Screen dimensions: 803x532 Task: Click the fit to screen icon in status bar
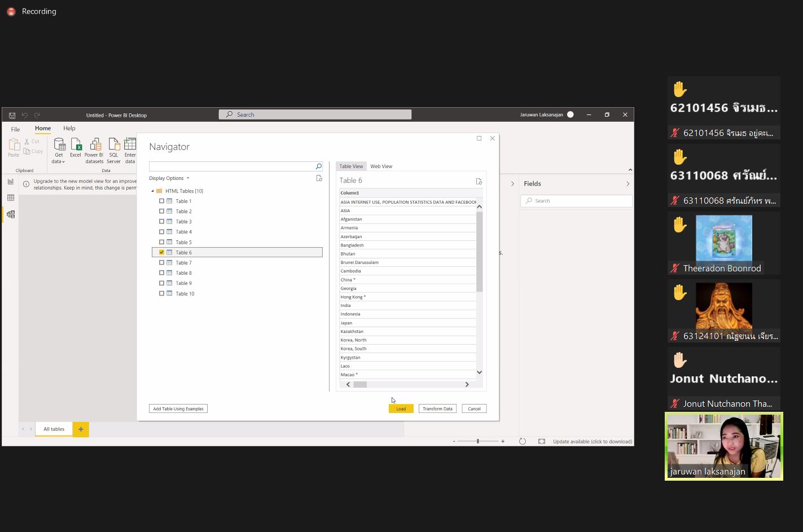pyautogui.click(x=542, y=441)
